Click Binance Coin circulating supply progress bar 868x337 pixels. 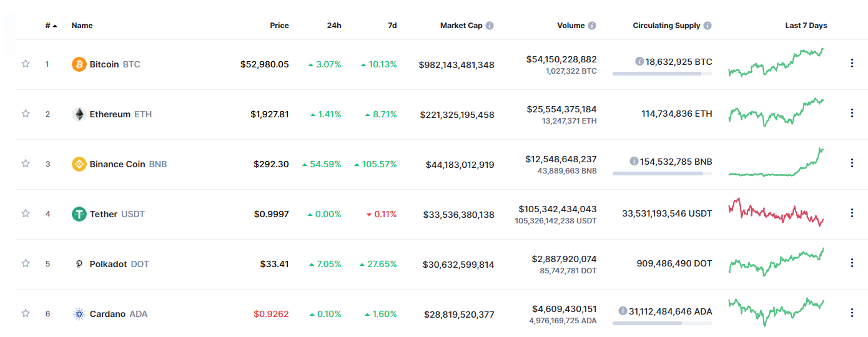click(662, 173)
